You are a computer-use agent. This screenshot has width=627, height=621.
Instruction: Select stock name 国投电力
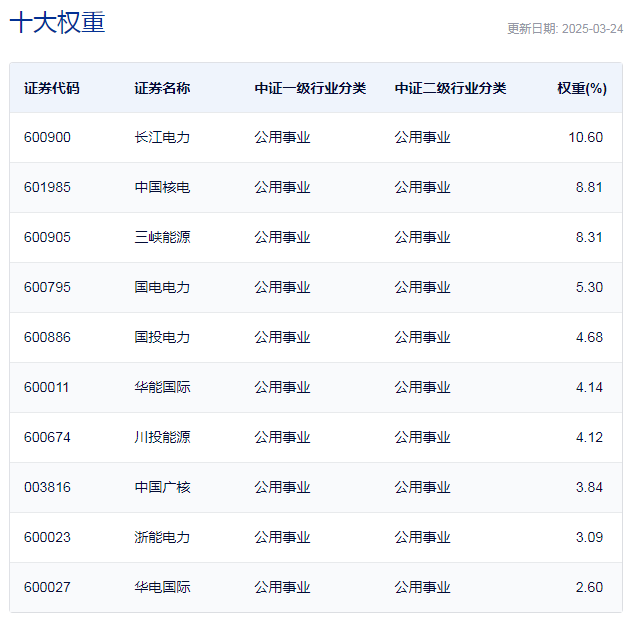(162, 337)
